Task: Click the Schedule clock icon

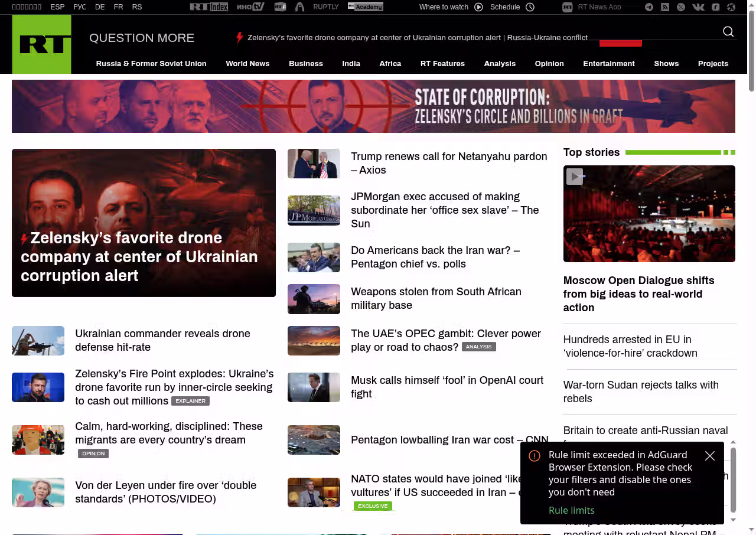Action: click(x=530, y=7)
